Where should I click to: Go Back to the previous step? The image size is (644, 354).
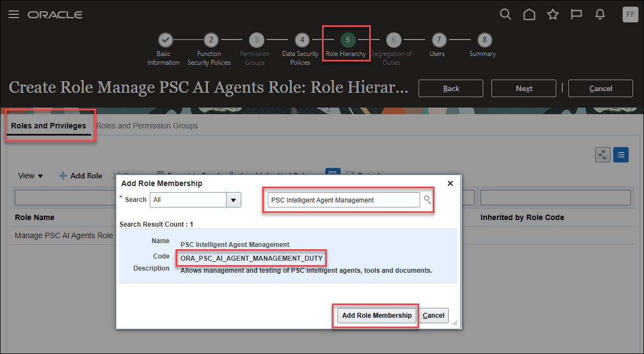[450, 88]
